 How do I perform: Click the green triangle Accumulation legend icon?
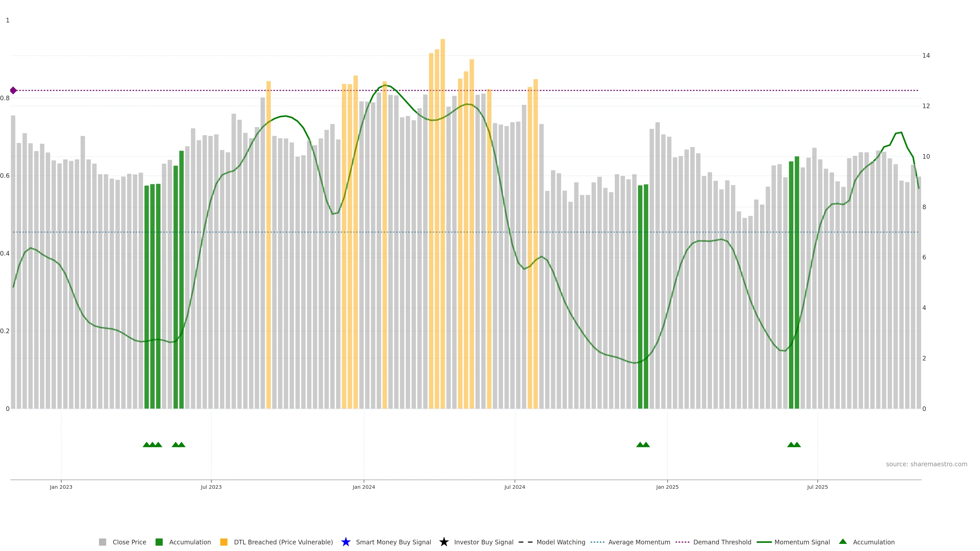843,542
